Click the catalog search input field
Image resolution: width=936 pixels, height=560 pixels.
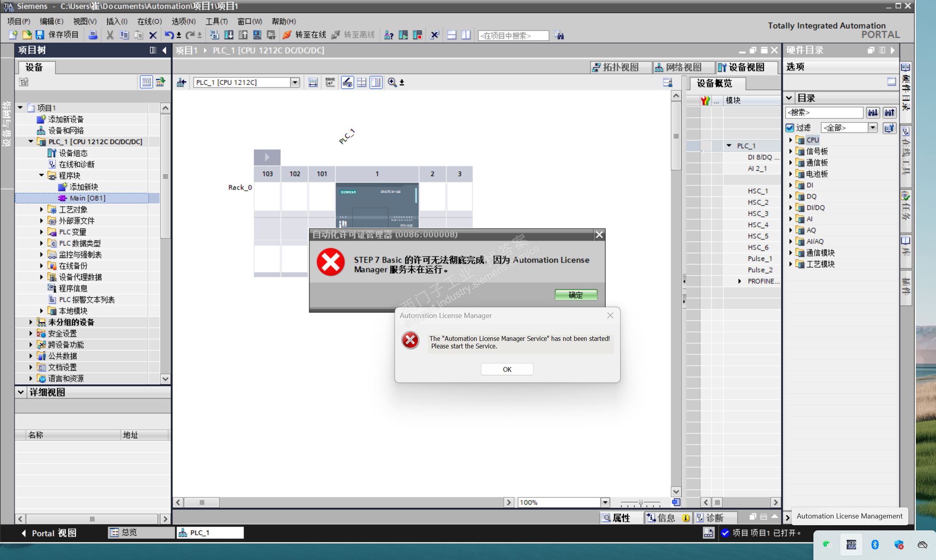click(x=824, y=113)
